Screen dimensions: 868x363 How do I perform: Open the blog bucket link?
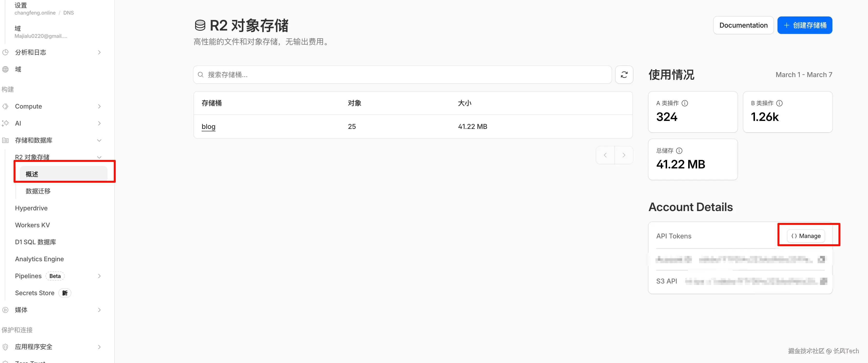[x=208, y=126]
